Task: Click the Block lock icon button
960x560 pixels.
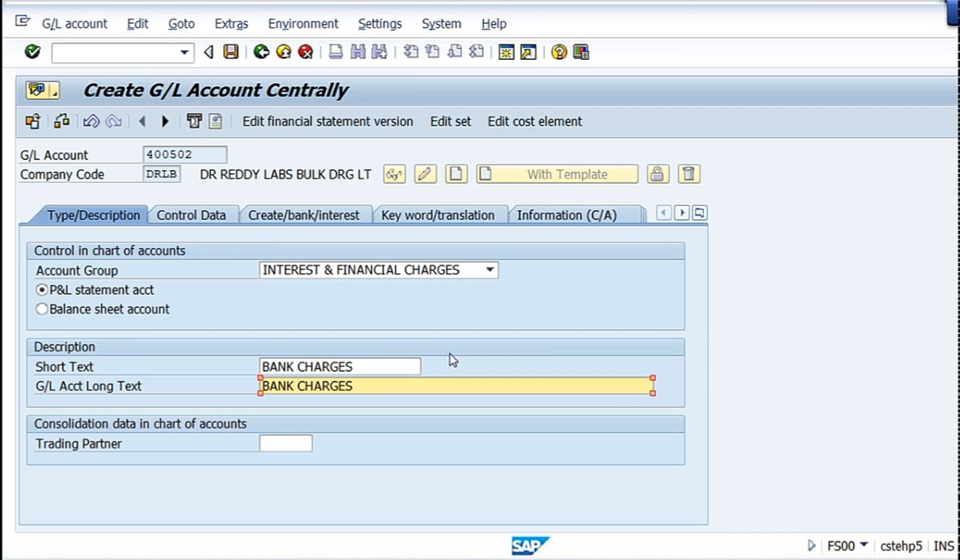Action: (x=658, y=174)
